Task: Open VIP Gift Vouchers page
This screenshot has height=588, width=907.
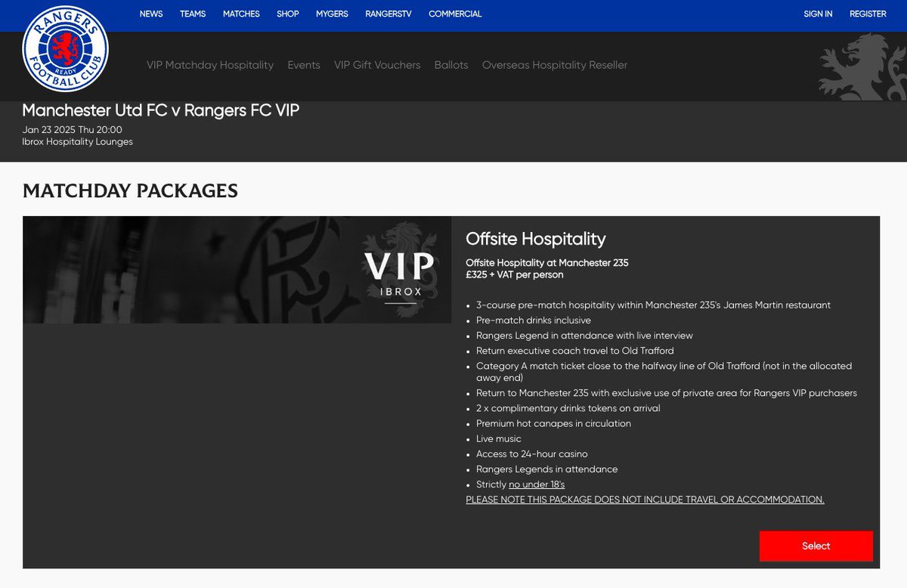Action: coord(377,65)
